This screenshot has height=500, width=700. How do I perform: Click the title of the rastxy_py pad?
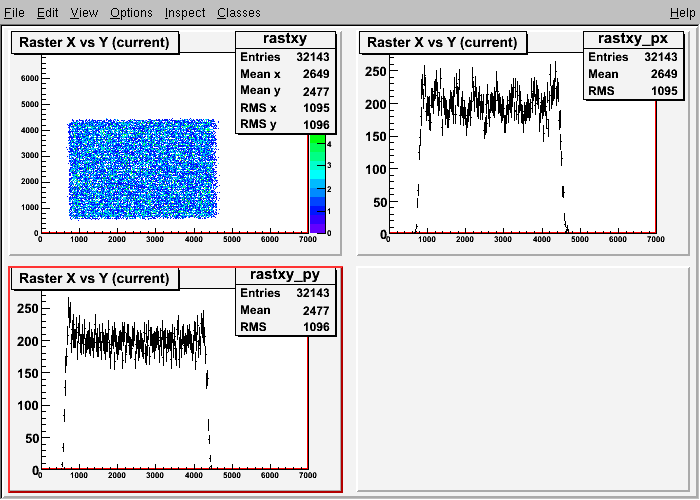coord(95,279)
